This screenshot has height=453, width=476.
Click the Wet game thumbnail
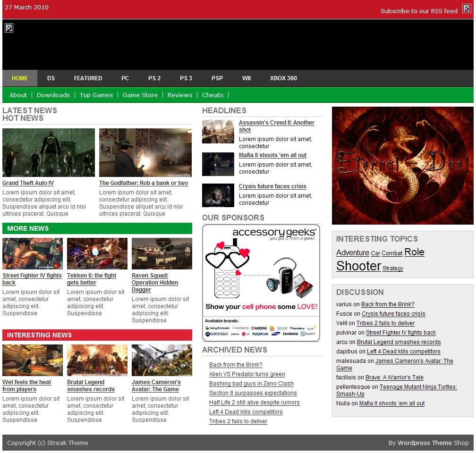pos(33,360)
